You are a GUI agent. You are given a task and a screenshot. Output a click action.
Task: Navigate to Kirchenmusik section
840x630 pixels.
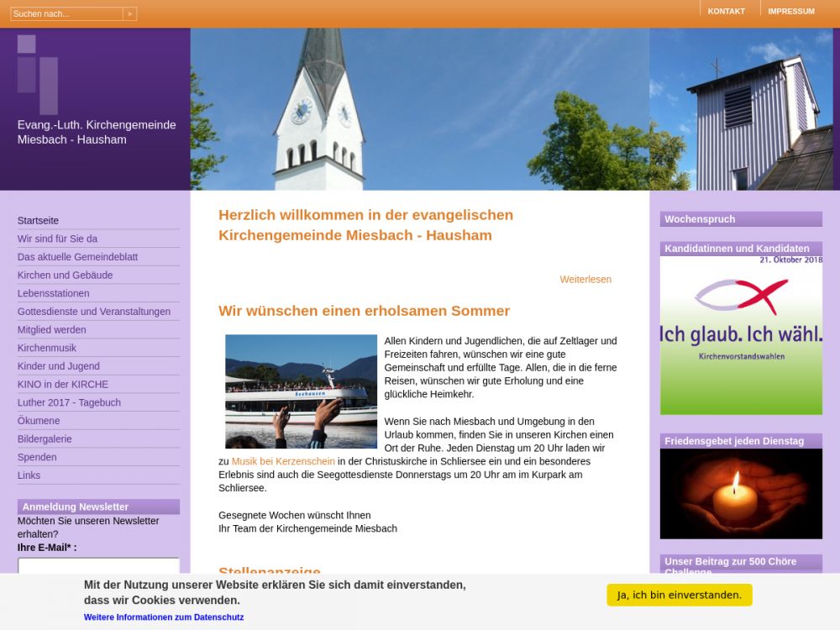pyautogui.click(x=46, y=348)
